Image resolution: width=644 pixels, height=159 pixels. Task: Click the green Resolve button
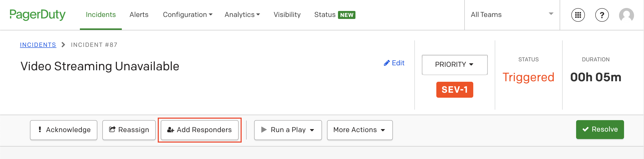click(x=600, y=130)
